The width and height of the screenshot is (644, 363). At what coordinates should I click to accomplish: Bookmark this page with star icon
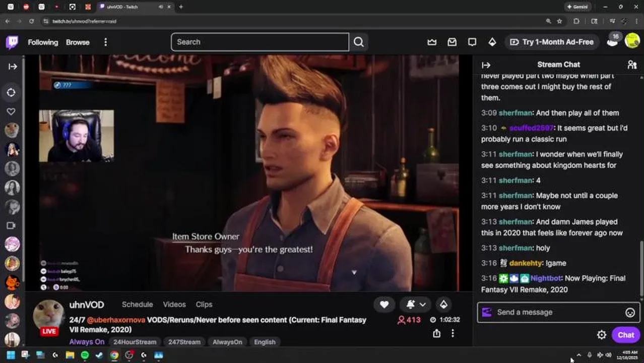pyautogui.click(x=559, y=21)
